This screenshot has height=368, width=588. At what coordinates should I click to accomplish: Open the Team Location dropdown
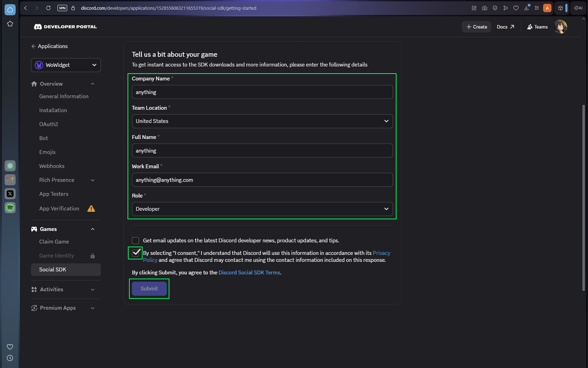[262, 121]
